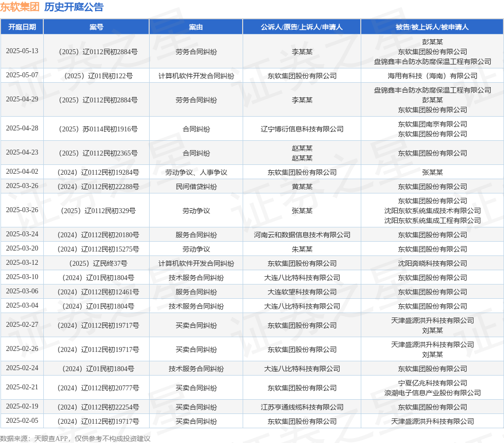The image size is (504, 443).
Task: Click plaintiff 李某某 in the 2025-04-29 row
Action: pos(302,100)
